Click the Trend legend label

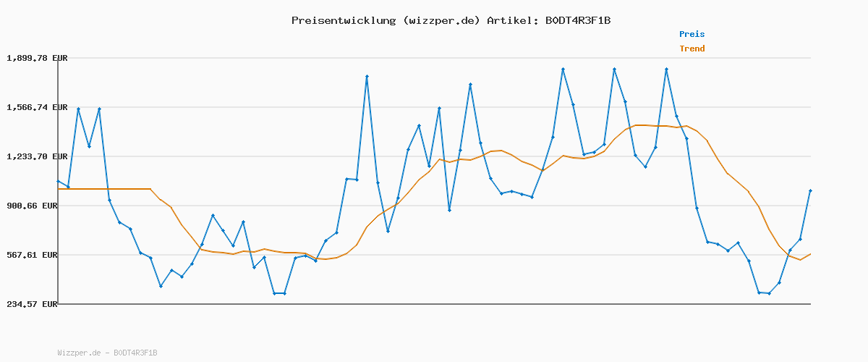click(692, 49)
